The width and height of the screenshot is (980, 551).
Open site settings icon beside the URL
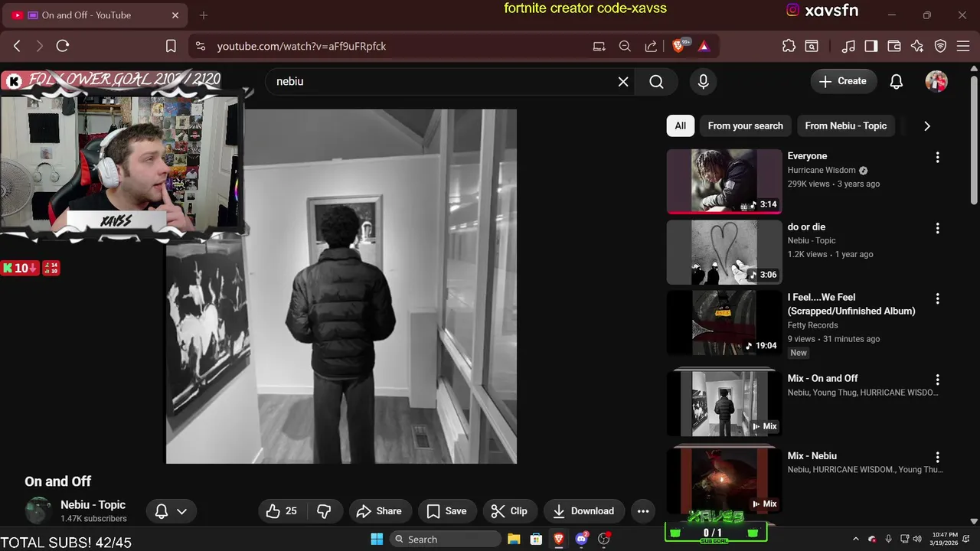(201, 46)
